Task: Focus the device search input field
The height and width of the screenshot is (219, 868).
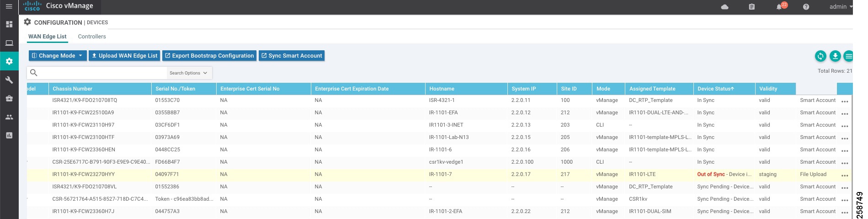Action: (102, 73)
